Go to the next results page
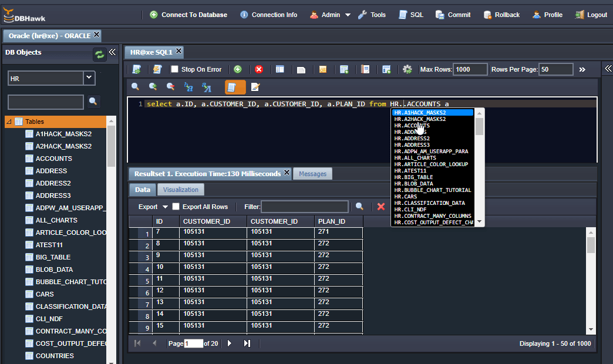Screen dimensions: 613x364 230,343
